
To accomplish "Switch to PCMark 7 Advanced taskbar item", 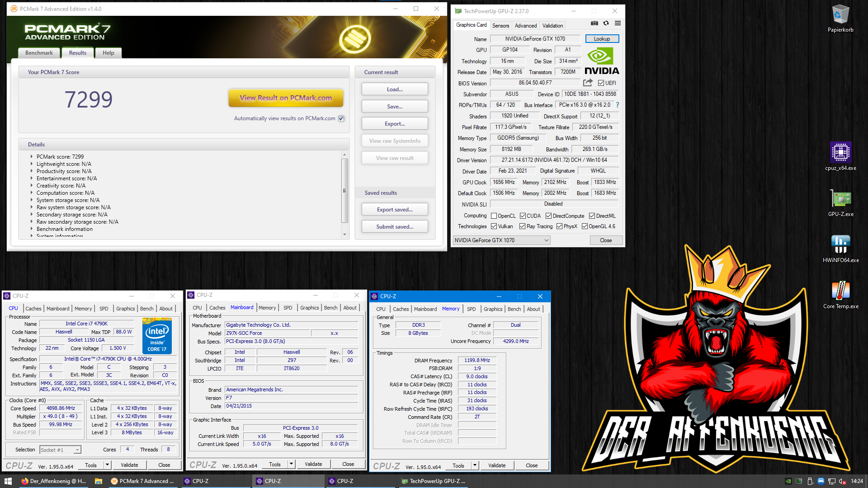I will pos(143,481).
